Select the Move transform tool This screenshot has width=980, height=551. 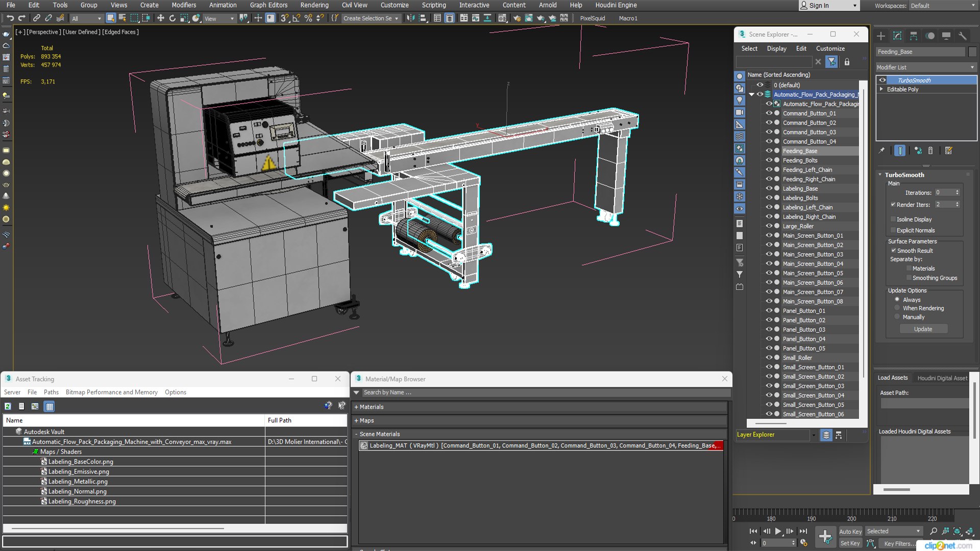160,18
